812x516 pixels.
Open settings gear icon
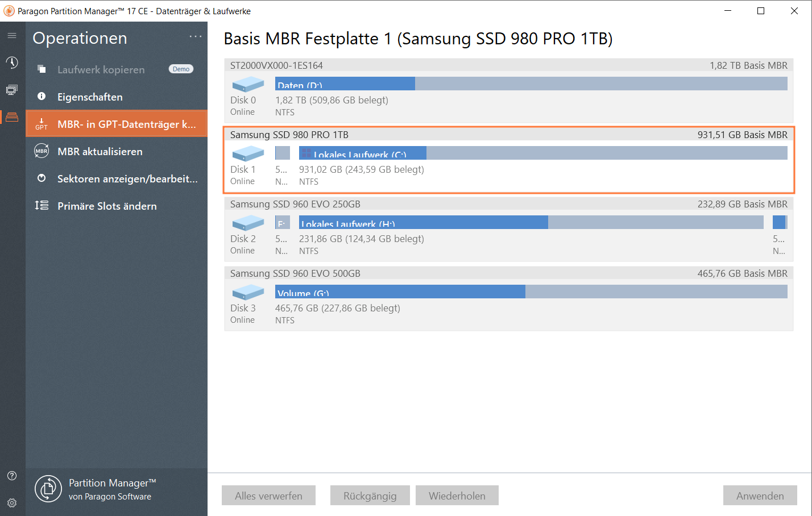point(12,503)
